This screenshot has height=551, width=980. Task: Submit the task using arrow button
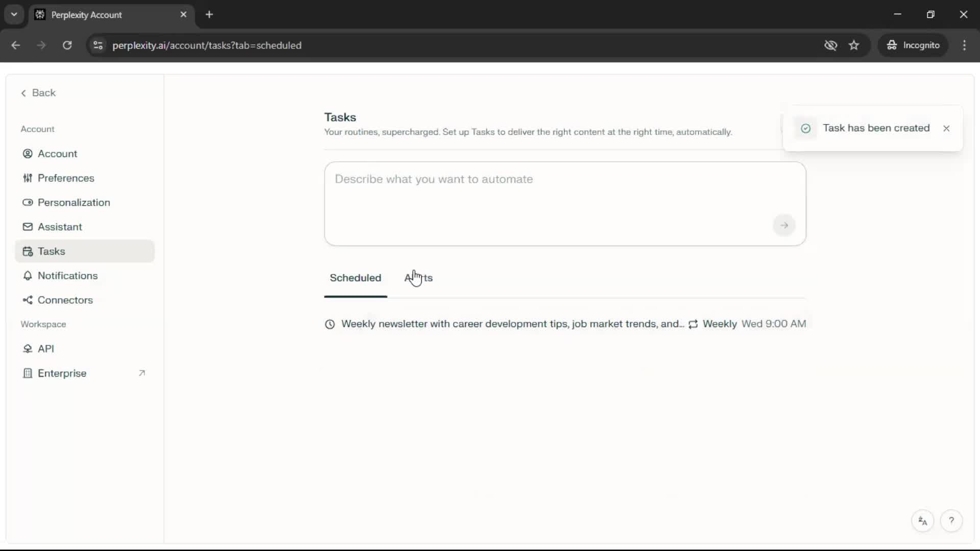point(784,225)
